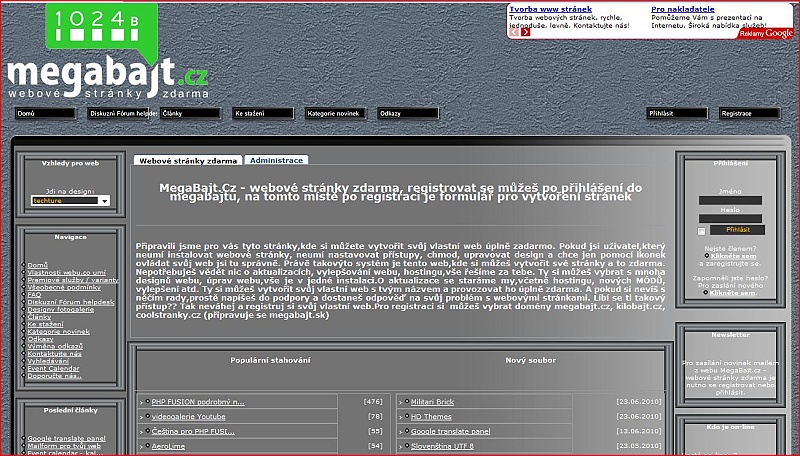Open Ke stažení sidebar link
The image size is (800, 456).
[x=45, y=324]
